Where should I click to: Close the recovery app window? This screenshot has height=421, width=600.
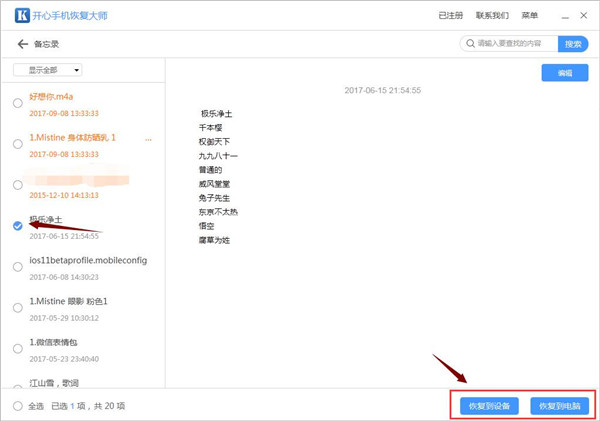coord(584,15)
